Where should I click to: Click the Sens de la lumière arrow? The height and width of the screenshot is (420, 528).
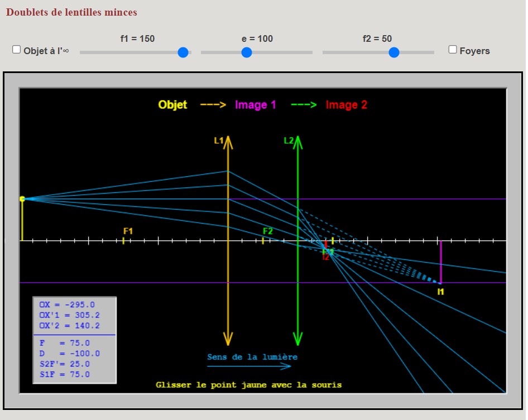tap(249, 366)
